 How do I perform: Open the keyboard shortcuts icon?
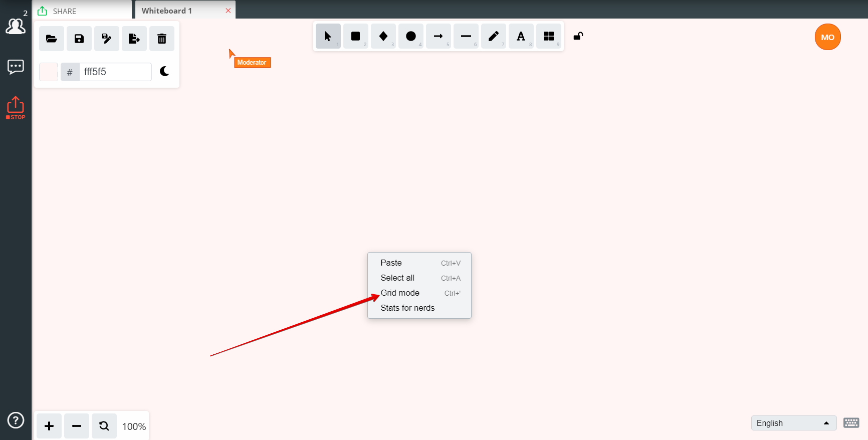click(x=851, y=423)
